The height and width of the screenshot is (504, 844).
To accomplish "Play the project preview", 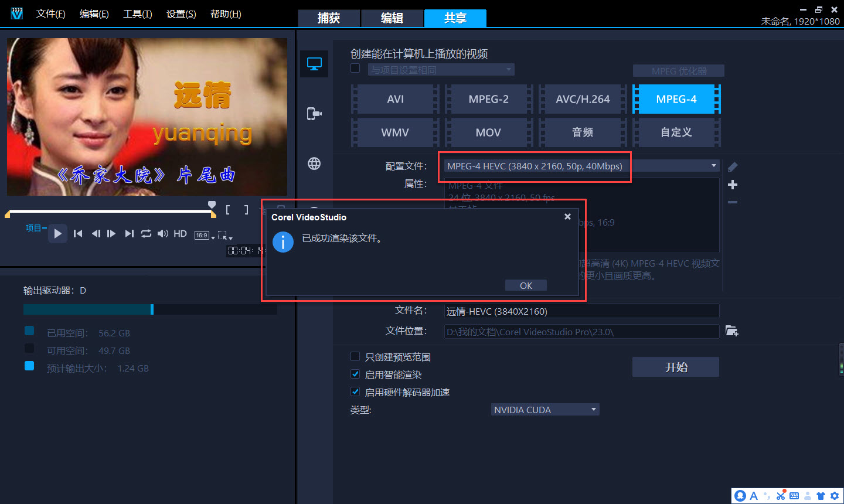I will 57,233.
